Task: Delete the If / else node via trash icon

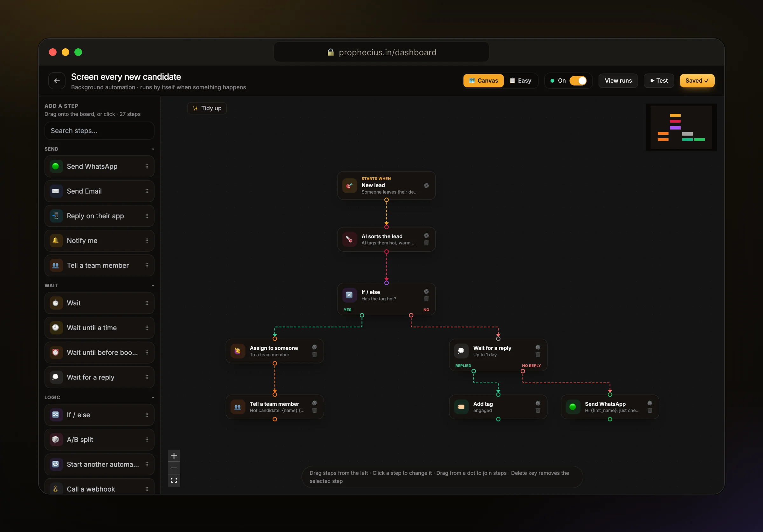Action: pyautogui.click(x=426, y=299)
